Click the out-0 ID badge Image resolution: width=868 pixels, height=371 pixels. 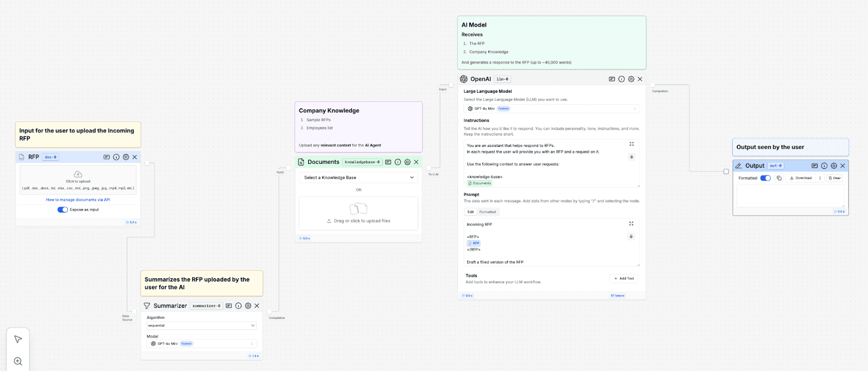point(776,166)
